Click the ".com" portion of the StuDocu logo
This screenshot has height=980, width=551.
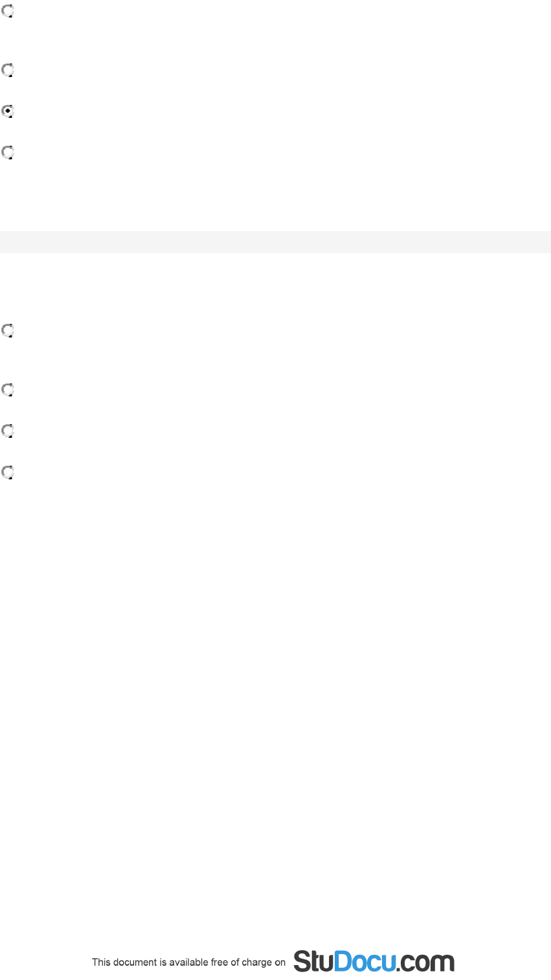(425, 964)
